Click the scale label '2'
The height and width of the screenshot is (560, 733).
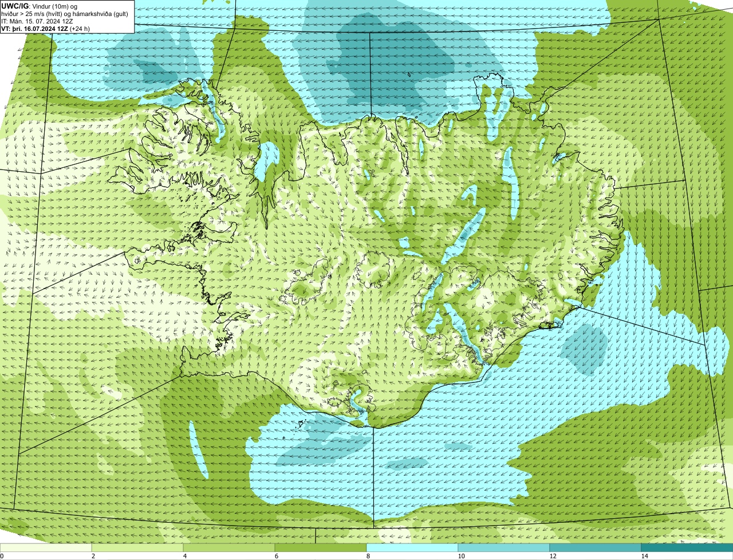[93, 556]
